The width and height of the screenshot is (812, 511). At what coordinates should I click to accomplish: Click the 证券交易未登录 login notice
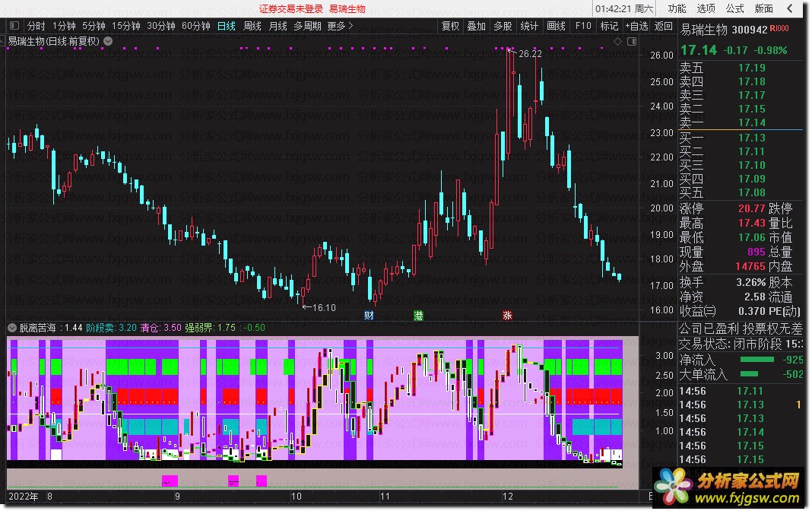pyautogui.click(x=291, y=9)
